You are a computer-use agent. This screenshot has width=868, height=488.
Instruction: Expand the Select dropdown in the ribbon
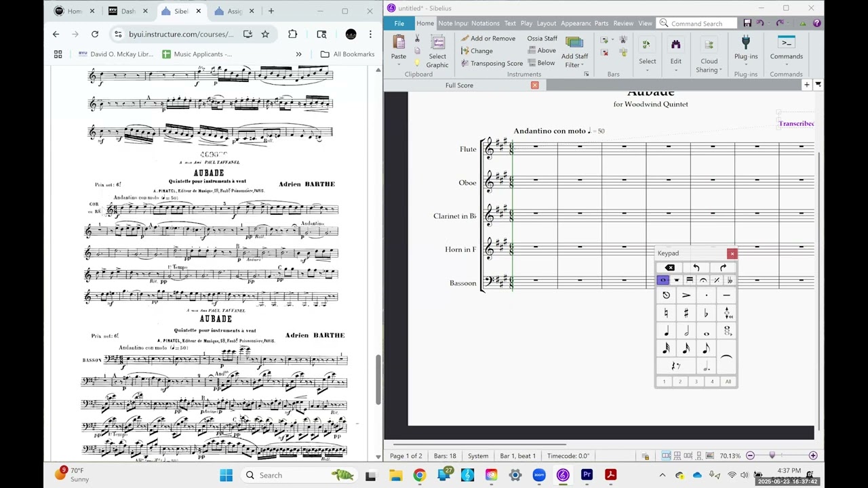pos(648,69)
